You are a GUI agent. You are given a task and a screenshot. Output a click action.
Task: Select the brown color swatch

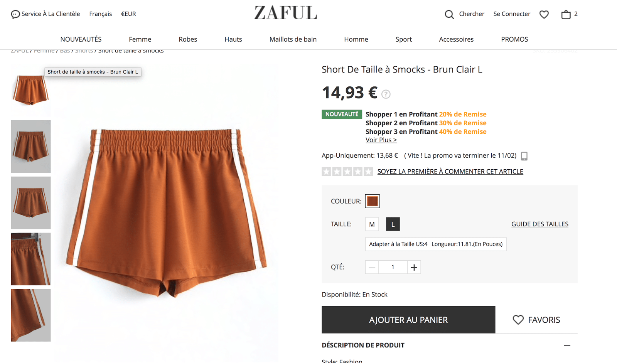coord(373,201)
